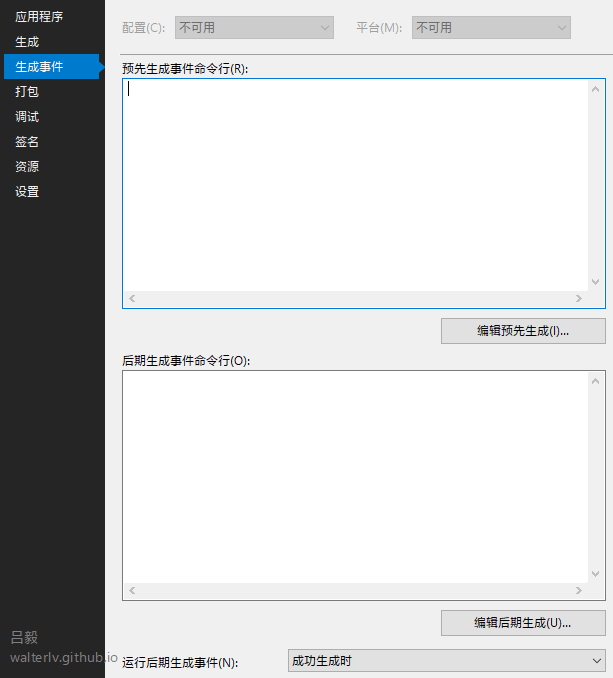Expand the 配置 dropdown
This screenshot has width=613, height=678.
pyautogui.click(x=254, y=28)
